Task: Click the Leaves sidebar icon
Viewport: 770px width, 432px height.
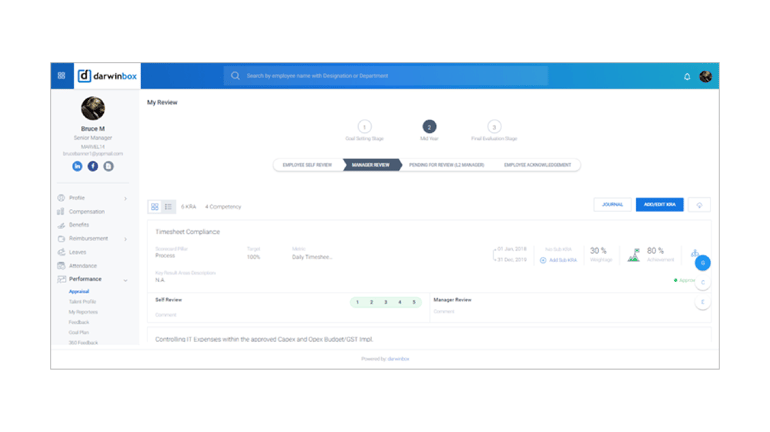Action: tap(61, 252)
